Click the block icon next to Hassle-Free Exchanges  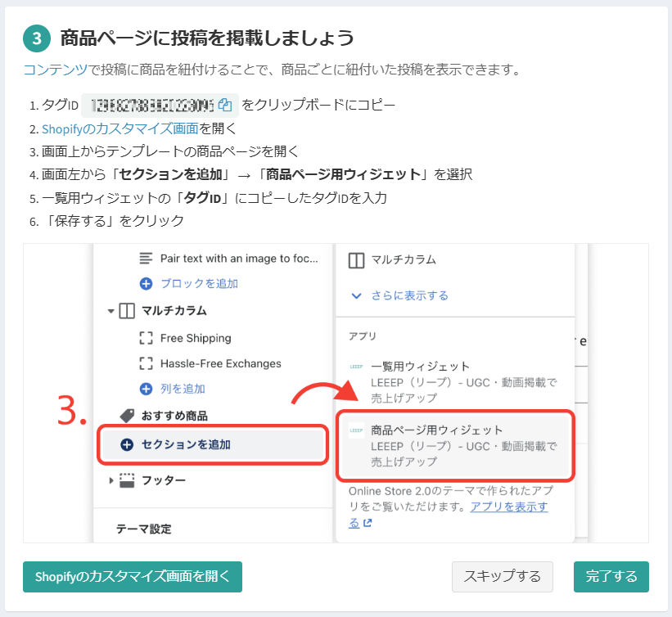147,364
